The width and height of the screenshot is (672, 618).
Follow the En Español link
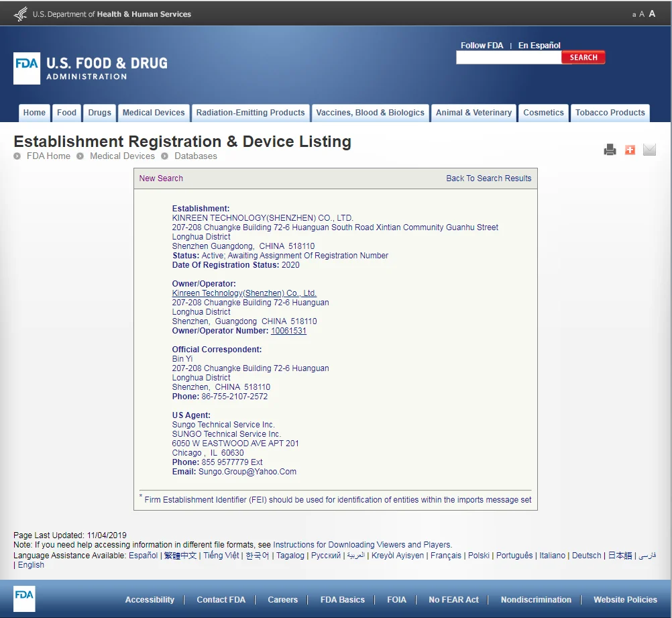click(539, 46)
